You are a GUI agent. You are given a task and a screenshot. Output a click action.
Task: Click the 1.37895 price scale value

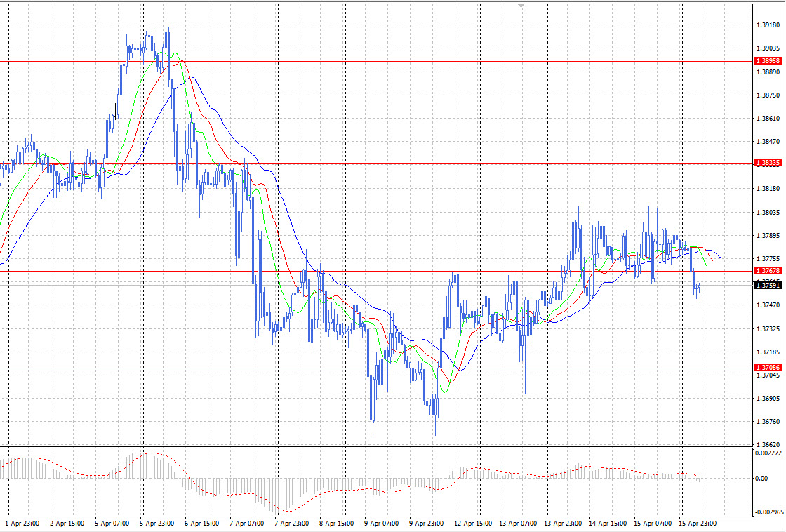768,236
